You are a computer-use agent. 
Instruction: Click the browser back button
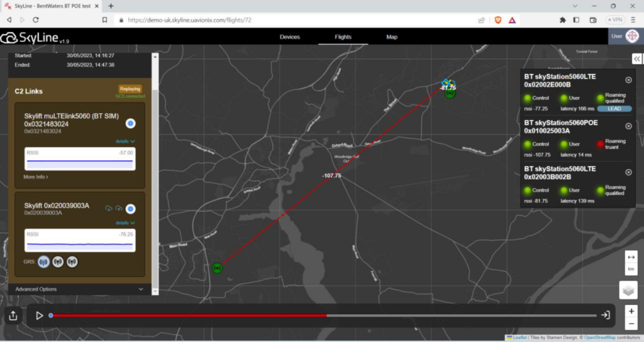(9, 19)
